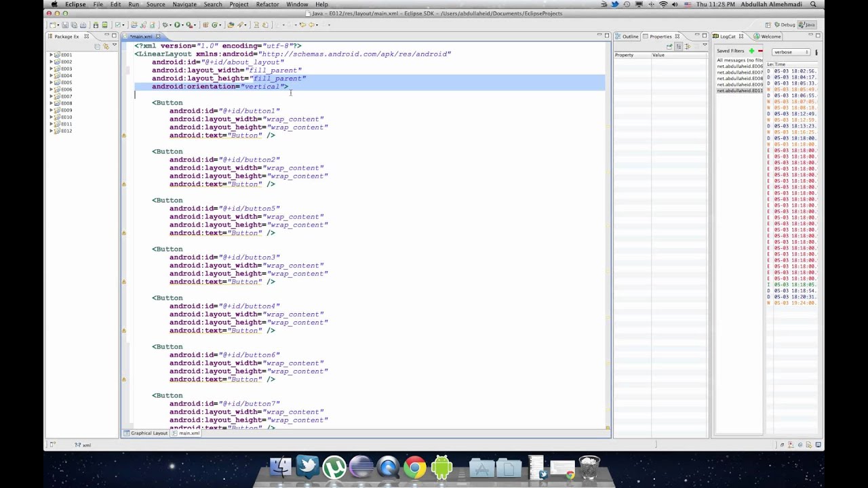Maximize the Properties panel
The image size is (868, 488).
[705, 35]
